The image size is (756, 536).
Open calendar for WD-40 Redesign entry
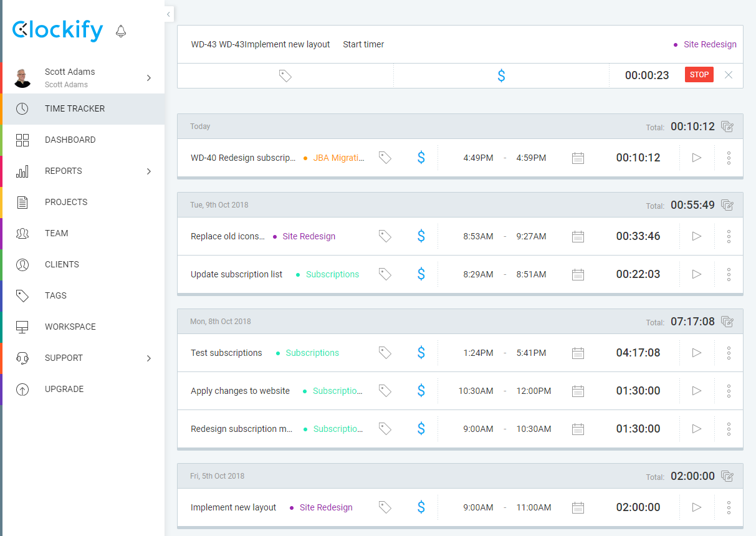coord(578,158)
